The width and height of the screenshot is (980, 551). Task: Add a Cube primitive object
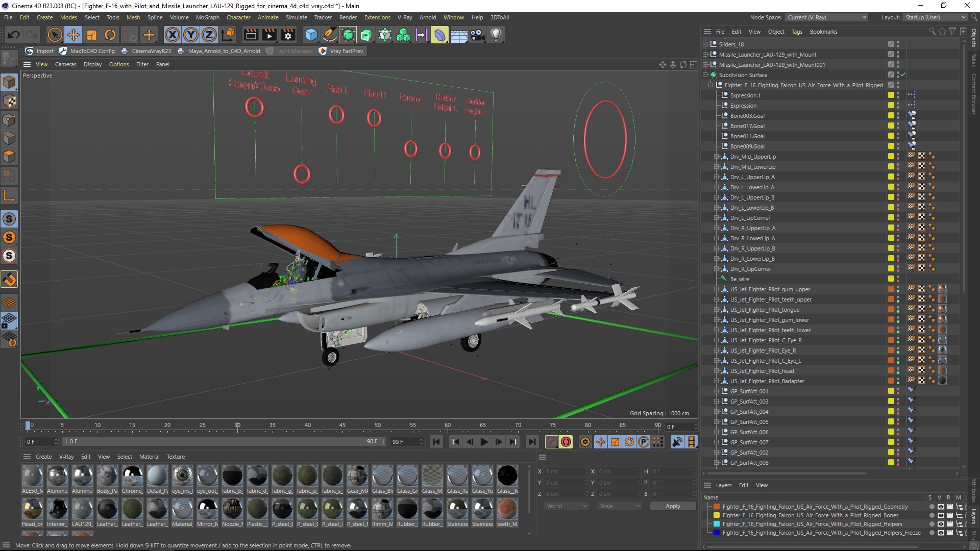pos(311,35)
